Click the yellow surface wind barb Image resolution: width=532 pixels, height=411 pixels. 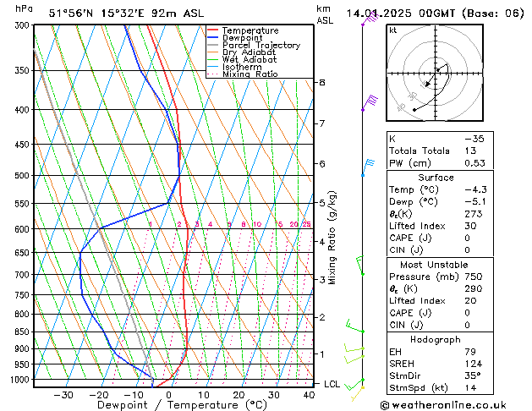pos(358,394)
